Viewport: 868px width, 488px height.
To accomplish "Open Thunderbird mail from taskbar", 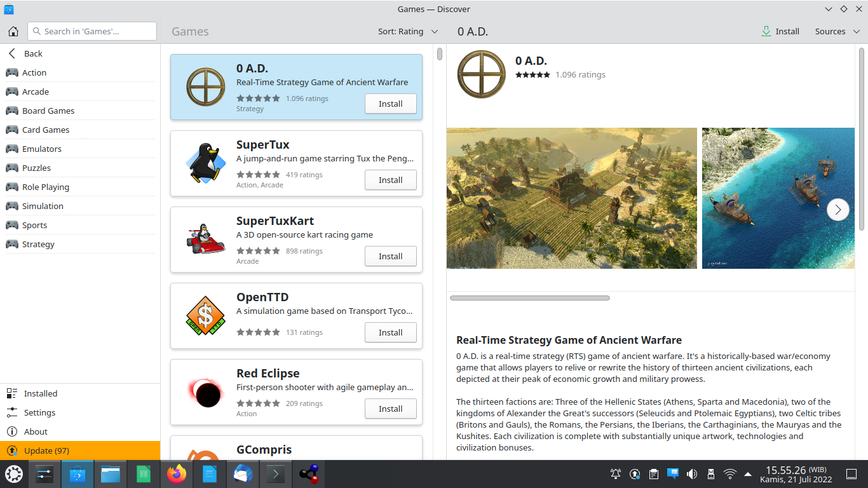I will click(x=243, y=474).
